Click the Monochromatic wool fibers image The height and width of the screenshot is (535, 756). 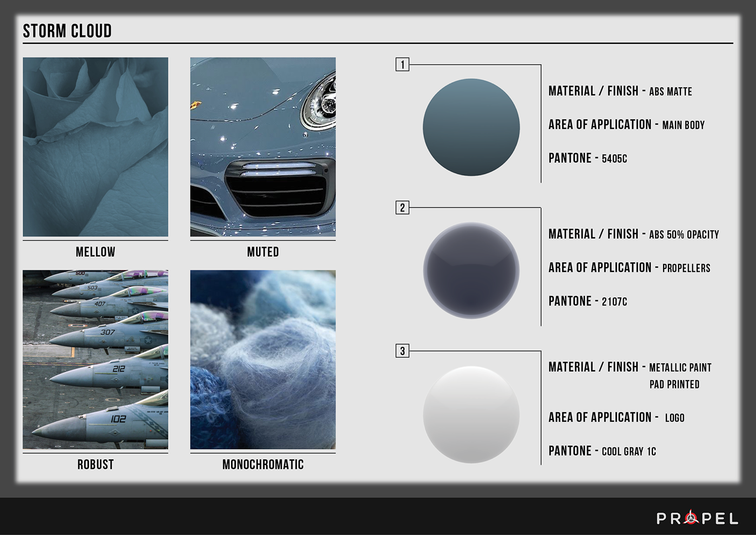pyautogui.click(x=263, y=359)
